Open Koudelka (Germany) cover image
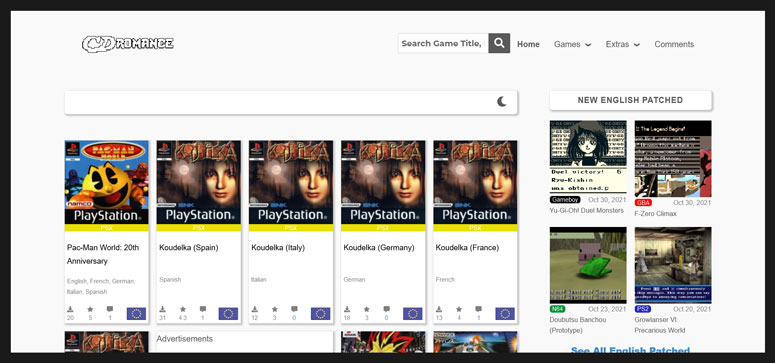The width and height of the screenshot is (775, 363). (383, 182)
